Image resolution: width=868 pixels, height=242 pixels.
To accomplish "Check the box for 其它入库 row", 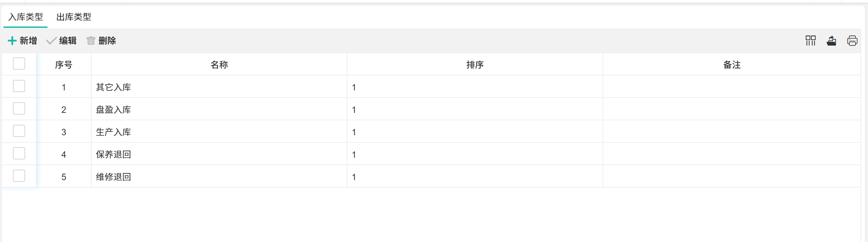I will pos(19,86).
